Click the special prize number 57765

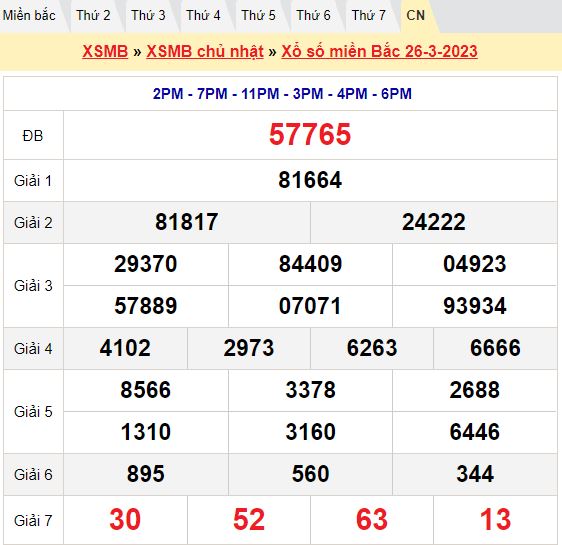click(310, 134)
